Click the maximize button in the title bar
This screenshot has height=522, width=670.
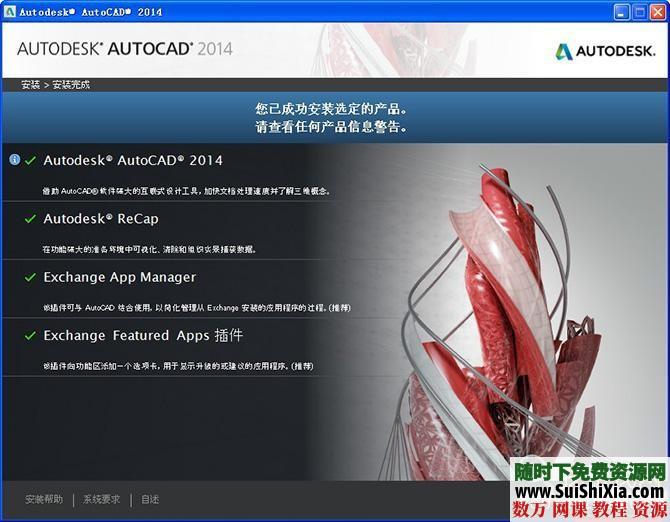pos(640,12)
